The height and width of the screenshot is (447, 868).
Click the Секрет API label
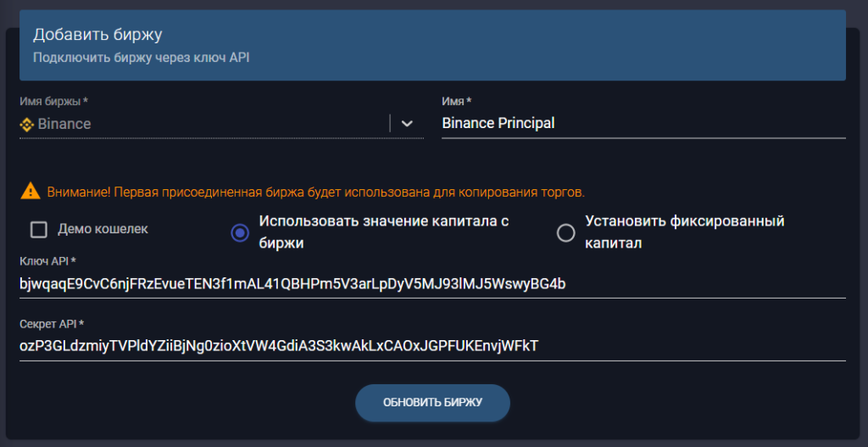click(52, 323)
